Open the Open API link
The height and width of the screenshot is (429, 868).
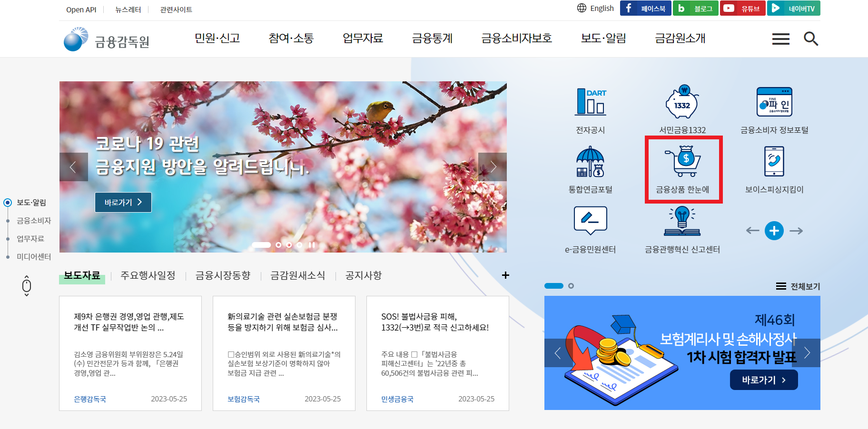click(81, 10)
